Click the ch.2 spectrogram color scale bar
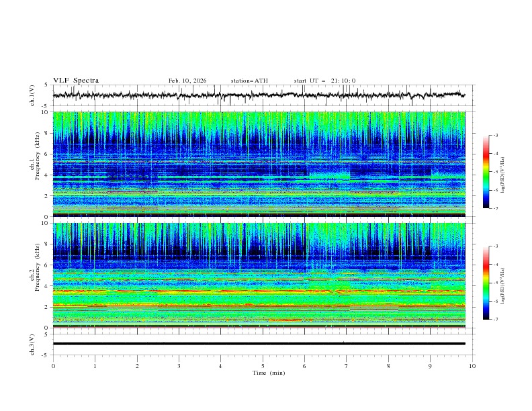Viewport: 532px width, 411px height. click(x=486, y=283)
